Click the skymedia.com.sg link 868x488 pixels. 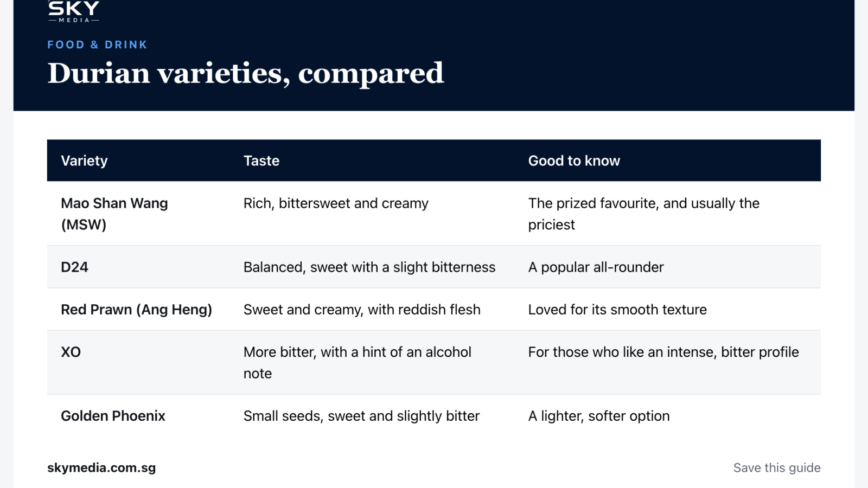point(101,467)
